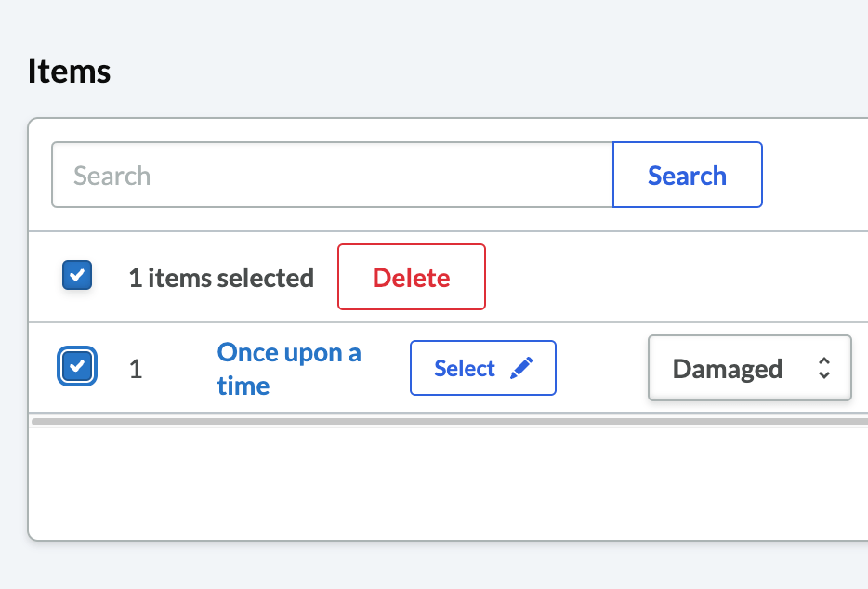Viewport: 868px width, 589px height.
Task: Choose a new status from the Damaged combo box
Action: [749, 368]
